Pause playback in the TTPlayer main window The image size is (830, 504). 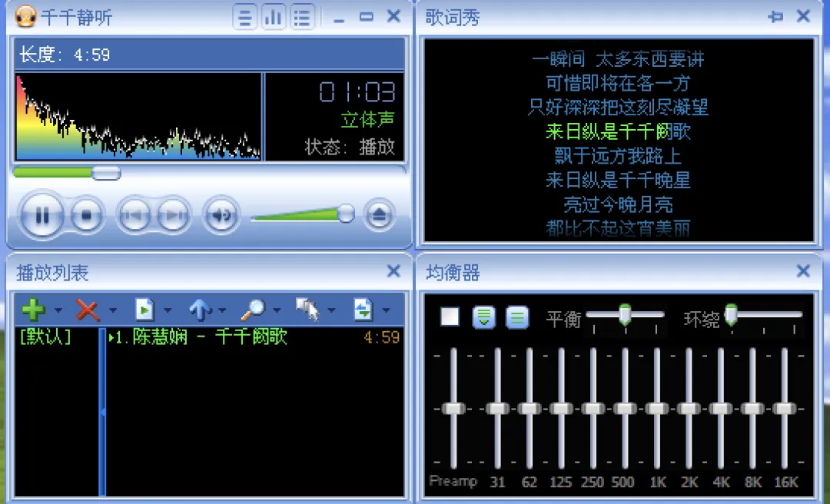(41, 215)
